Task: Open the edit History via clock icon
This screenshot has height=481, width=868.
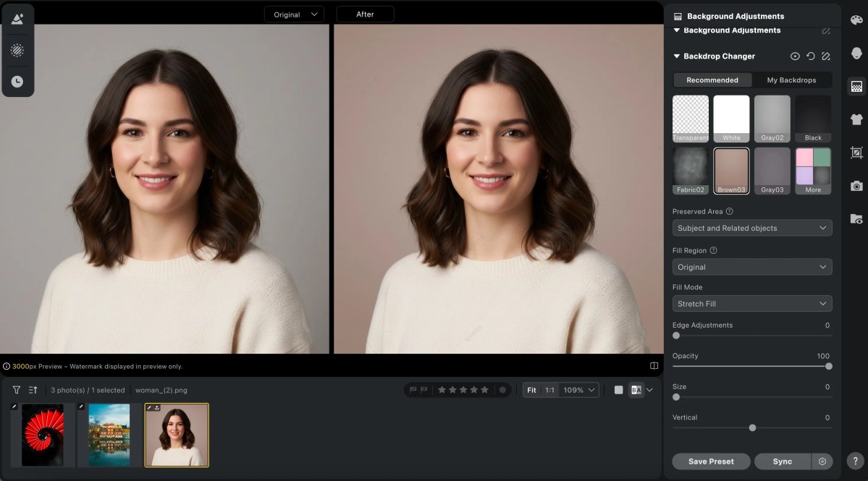Action: 18,81
